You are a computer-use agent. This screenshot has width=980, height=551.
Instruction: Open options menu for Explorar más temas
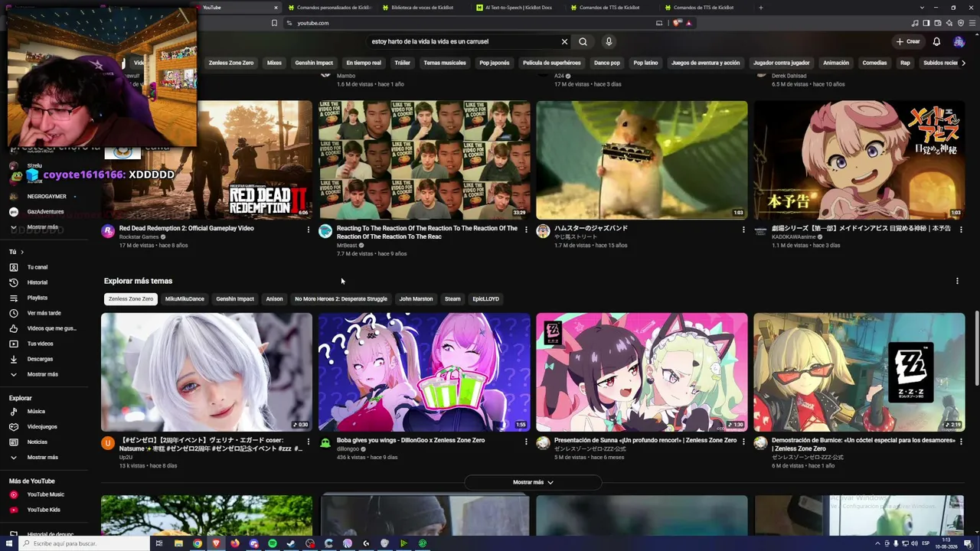tap(957, 281)
